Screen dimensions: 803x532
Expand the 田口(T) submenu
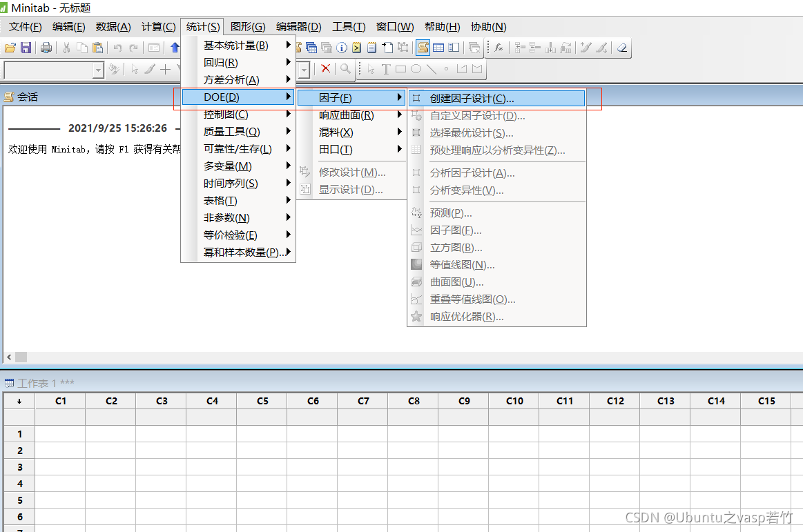tap(351, 150)
